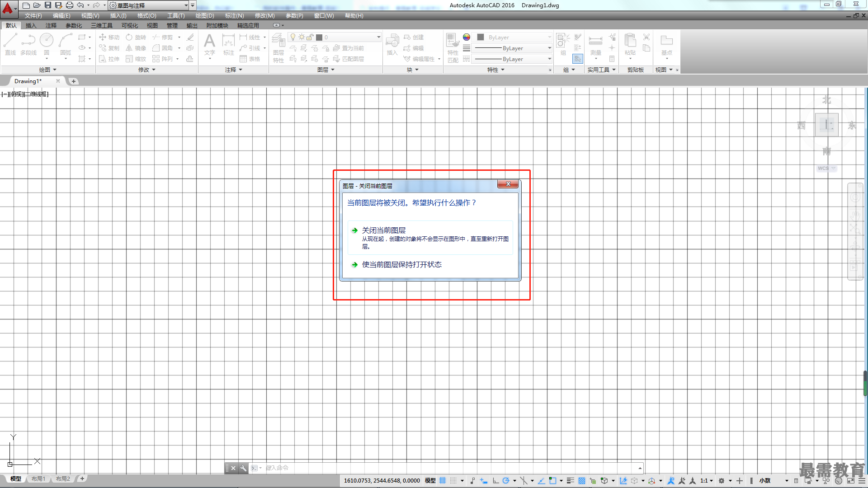The height and width of the screenshot is (488, 868).
Task: Click the Copy (复制) tool in Modify panel
Action: [109, 48]
